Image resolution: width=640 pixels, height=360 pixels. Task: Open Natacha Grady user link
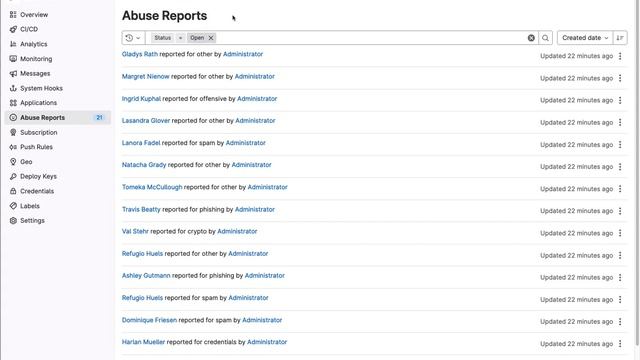pos(144,165)
